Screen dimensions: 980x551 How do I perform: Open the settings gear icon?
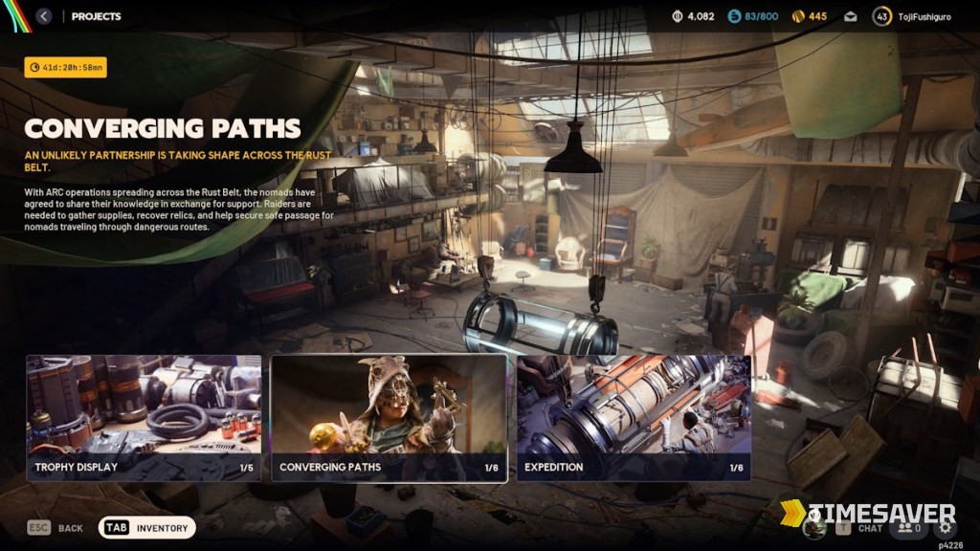pos(945,528)
